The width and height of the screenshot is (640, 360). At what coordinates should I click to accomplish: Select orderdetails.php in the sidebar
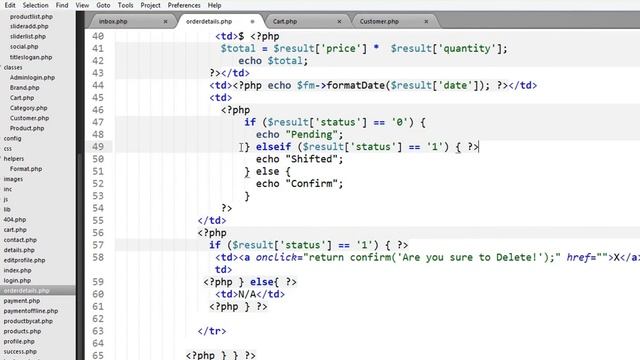click(x=27, y=291)
